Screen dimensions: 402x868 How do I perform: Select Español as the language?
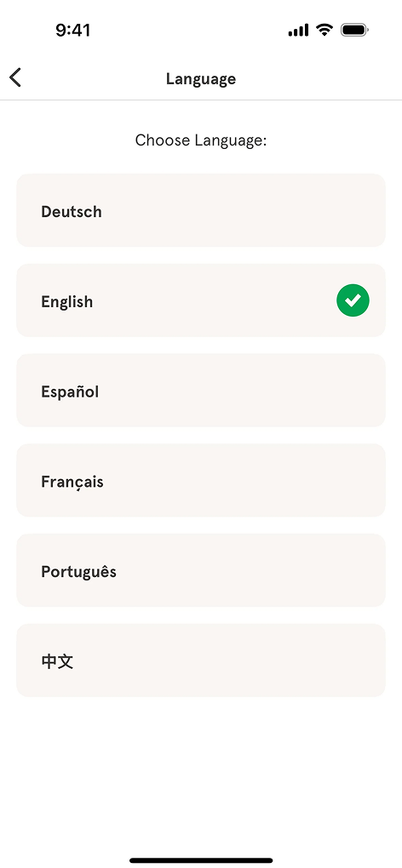click(201, 391)
